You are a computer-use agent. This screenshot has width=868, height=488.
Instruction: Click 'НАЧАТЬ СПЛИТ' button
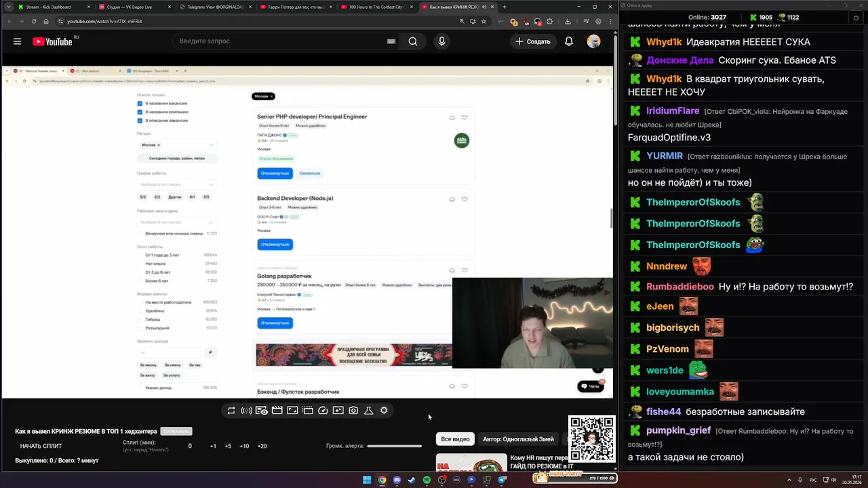[41, 446]
